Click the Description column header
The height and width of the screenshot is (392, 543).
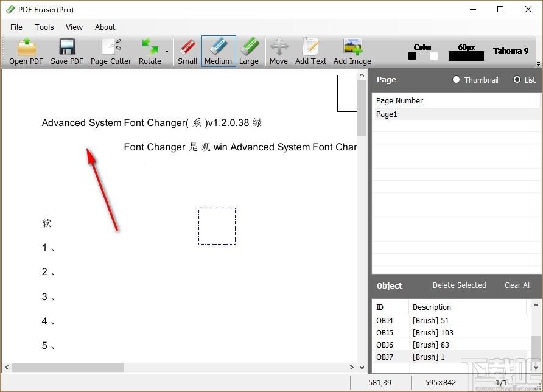coord(468,307)
